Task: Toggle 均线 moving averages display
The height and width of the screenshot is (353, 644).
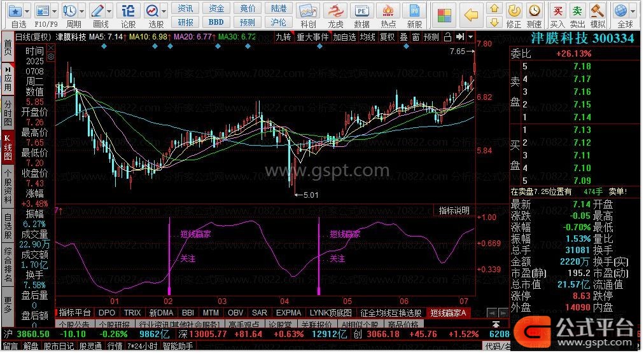Action: [368, 38]
